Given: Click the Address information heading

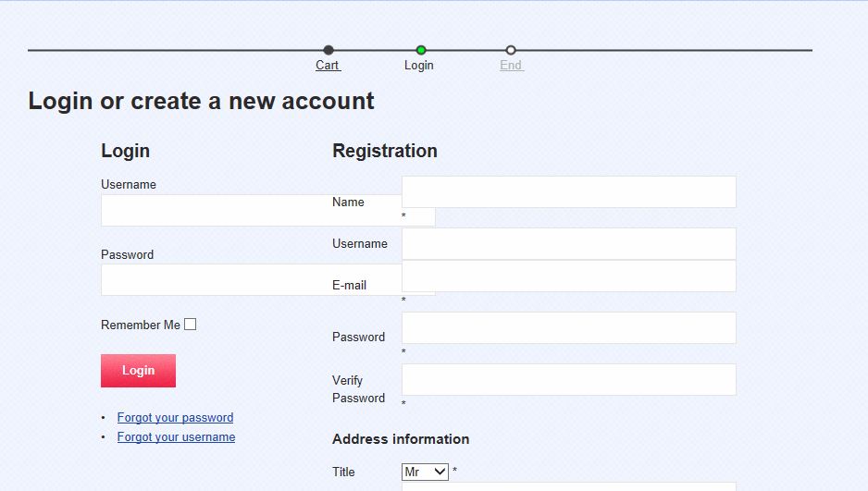Looking at the screenshot, I should click(401, 439).
